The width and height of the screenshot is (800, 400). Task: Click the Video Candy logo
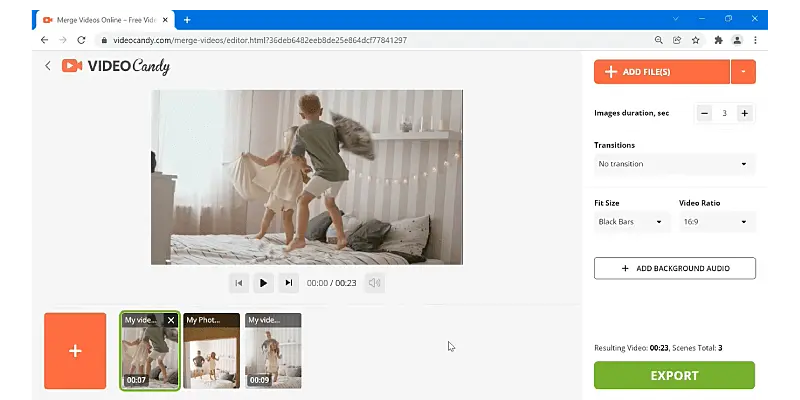[116, 66]
